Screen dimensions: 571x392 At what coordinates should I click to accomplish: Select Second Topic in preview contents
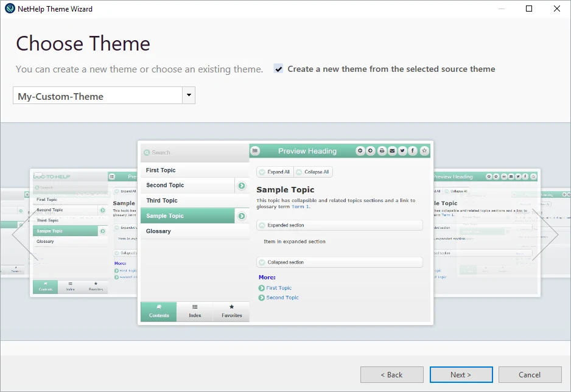187,185
